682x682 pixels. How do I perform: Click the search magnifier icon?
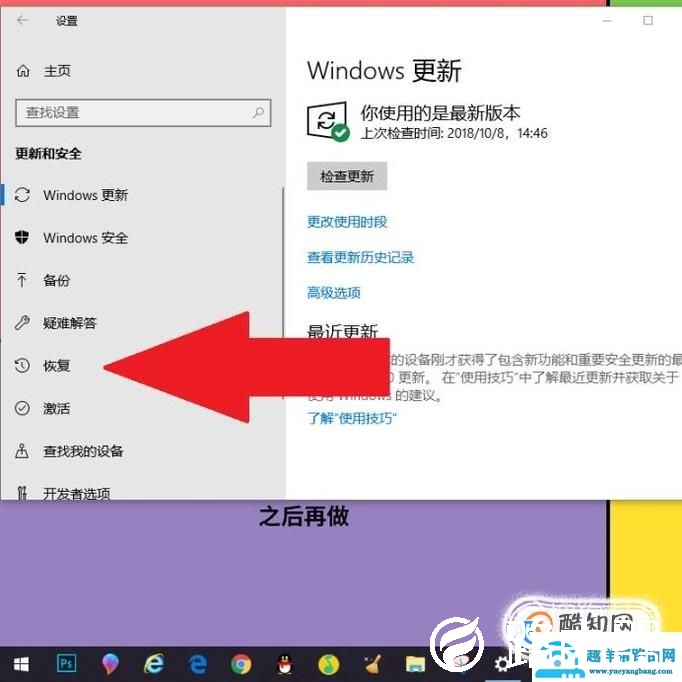258,113
